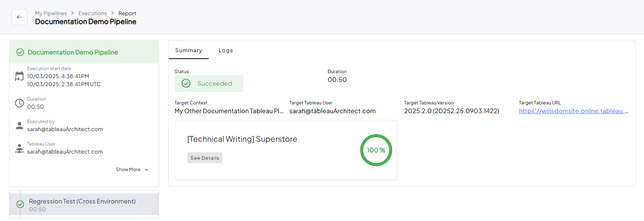The width and height of the screenshot is (644, 221).
Task: Select Report breadcrumb item
Action: point(127,13)
